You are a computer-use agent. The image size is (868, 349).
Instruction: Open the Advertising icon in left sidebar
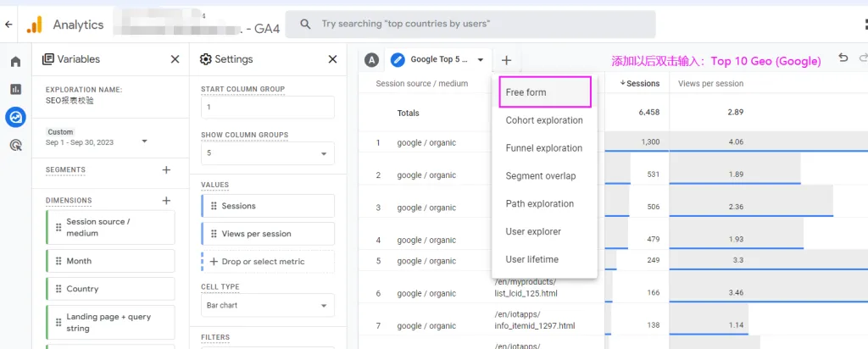pos(15,146)
